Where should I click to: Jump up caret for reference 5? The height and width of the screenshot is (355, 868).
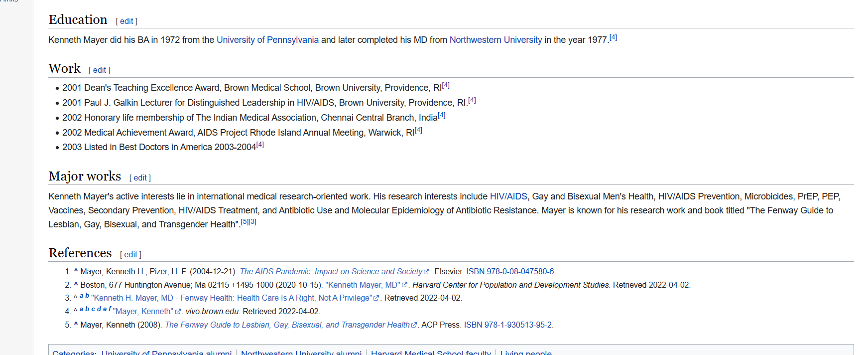coord(76,324)
